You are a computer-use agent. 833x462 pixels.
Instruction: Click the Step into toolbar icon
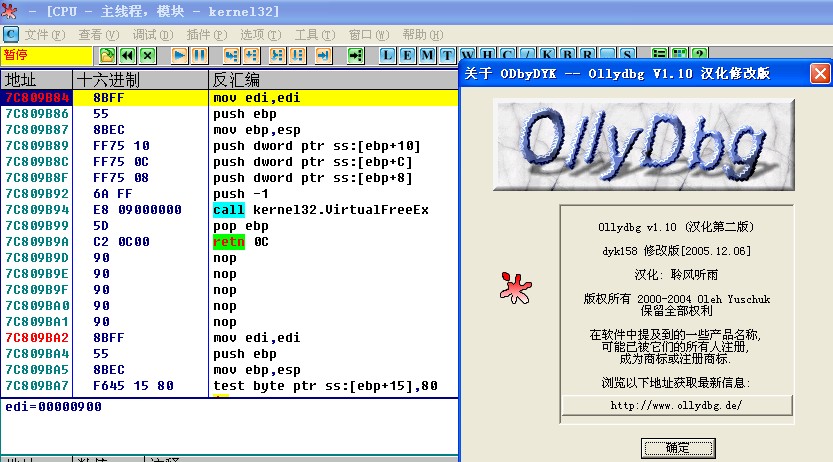point(232,55)
